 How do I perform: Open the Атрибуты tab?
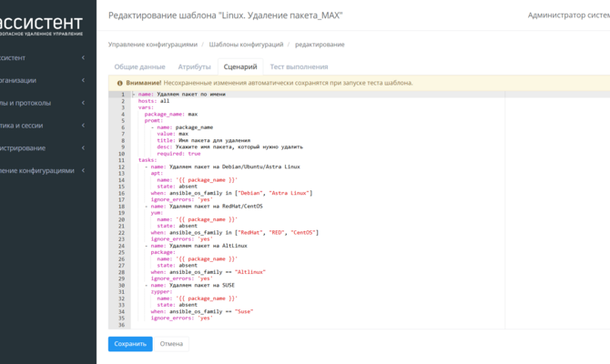coord(194,67)
